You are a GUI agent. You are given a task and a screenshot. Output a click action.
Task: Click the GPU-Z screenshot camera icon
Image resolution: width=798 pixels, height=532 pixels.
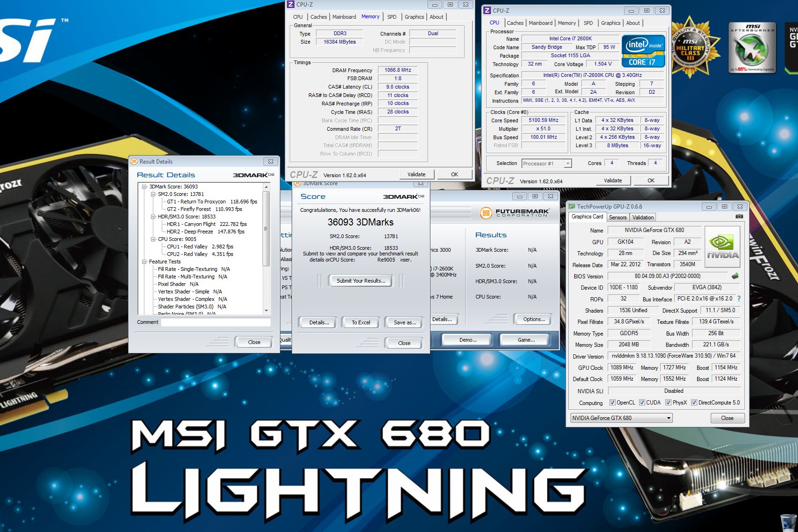739,217
